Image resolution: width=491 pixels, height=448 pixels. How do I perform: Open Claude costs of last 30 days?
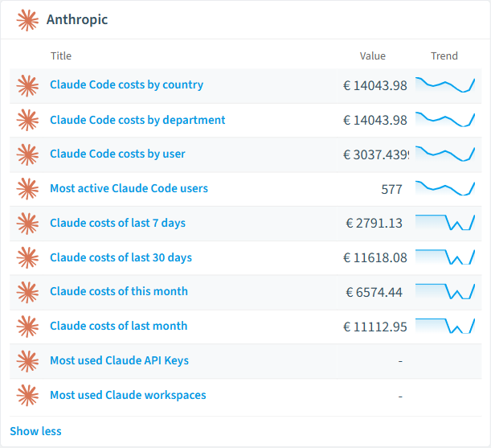tap(121, 257)
